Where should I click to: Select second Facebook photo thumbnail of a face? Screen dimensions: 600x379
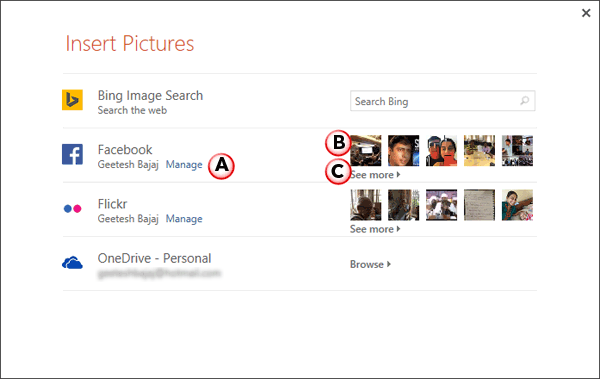coord(404,150)
